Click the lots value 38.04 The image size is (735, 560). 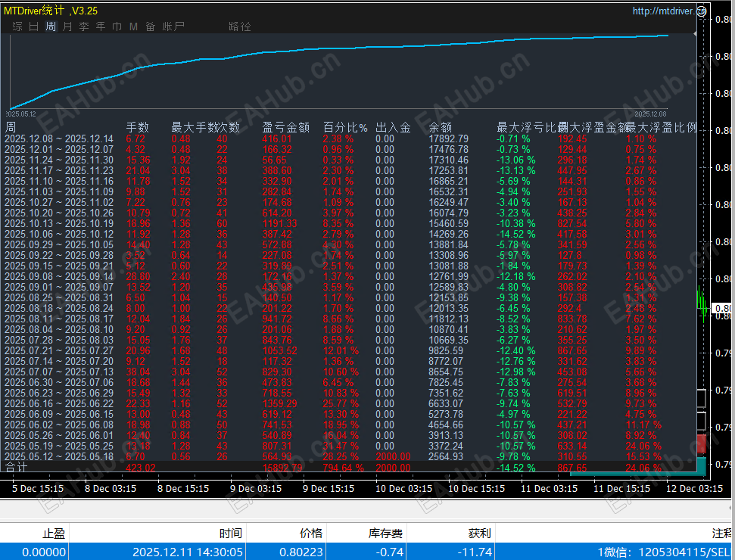pyautogui.click(x=138, y=372)
